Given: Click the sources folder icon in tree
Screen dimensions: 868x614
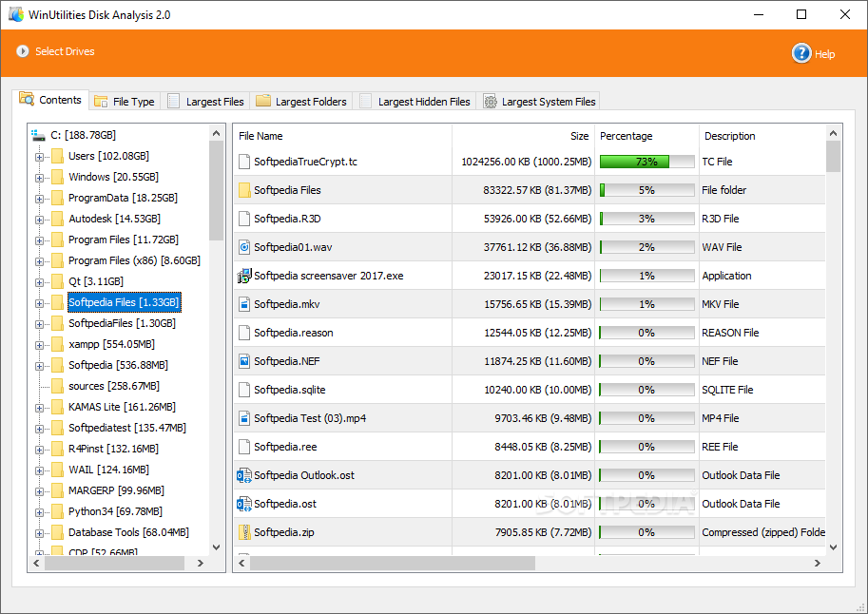Looking at the screenshot, I should point(57,386).
